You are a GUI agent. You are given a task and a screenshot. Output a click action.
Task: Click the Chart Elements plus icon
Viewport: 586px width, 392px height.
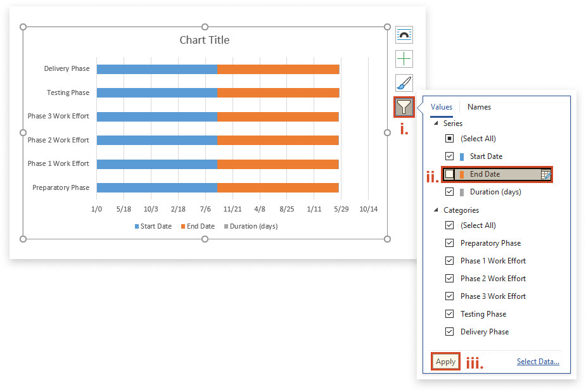tap(404, 59)
